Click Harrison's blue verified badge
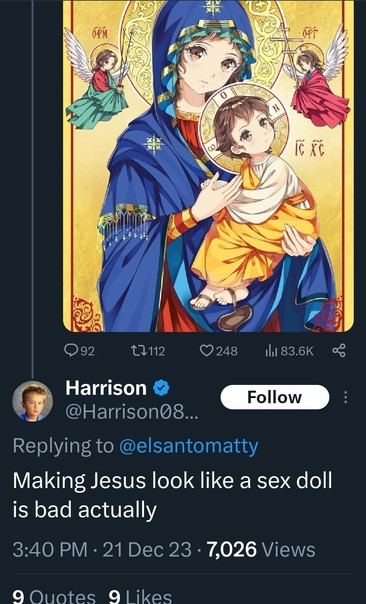 coord(161,388)
